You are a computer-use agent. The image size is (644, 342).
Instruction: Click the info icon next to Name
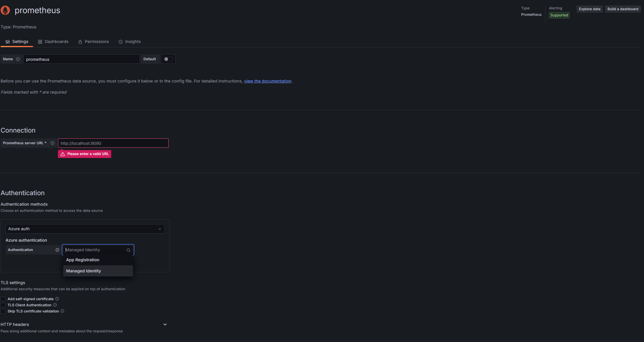point(18,59)
